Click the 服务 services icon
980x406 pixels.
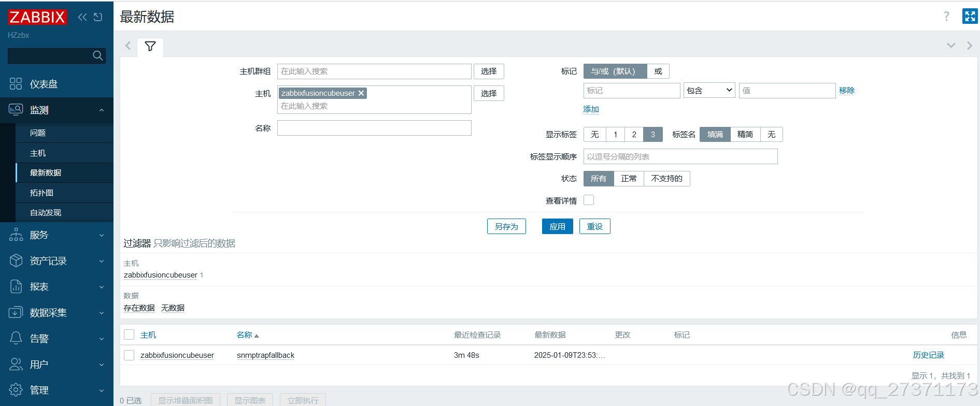tap(16, 235)
